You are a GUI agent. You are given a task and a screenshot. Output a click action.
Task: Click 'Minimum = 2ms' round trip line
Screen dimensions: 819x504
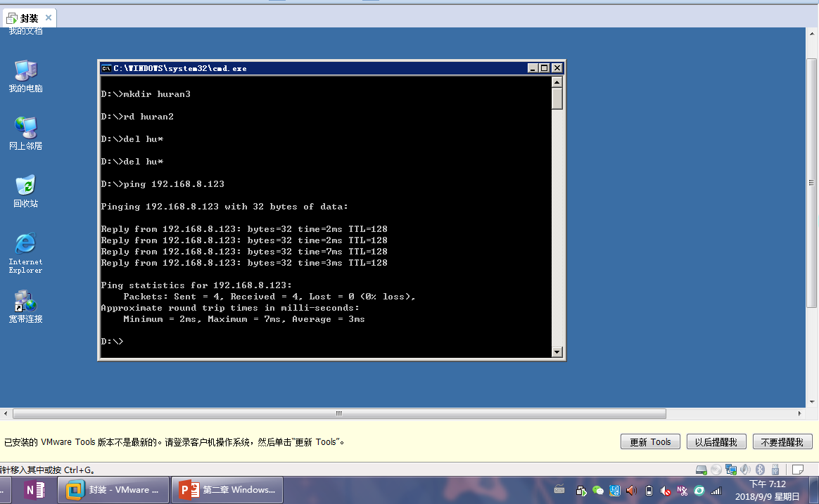pos(244,319)
